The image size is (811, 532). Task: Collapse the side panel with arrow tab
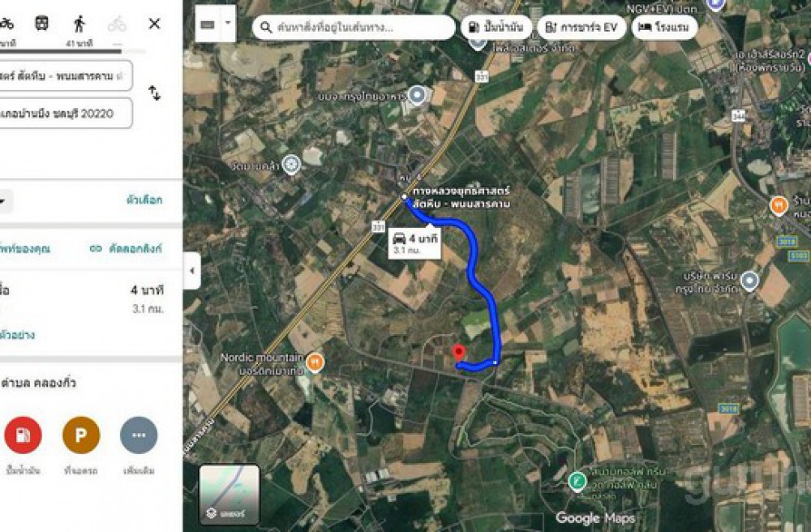(x=192, y=270)
